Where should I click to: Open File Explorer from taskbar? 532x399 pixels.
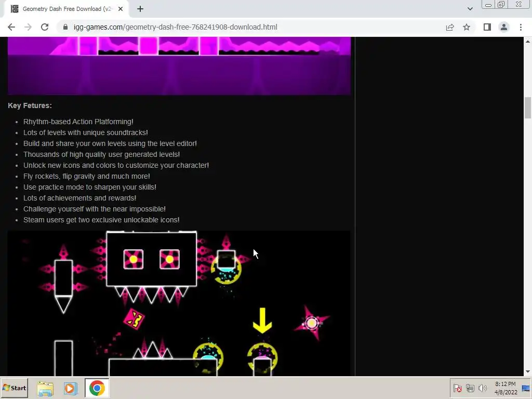[x=45, y=388]
